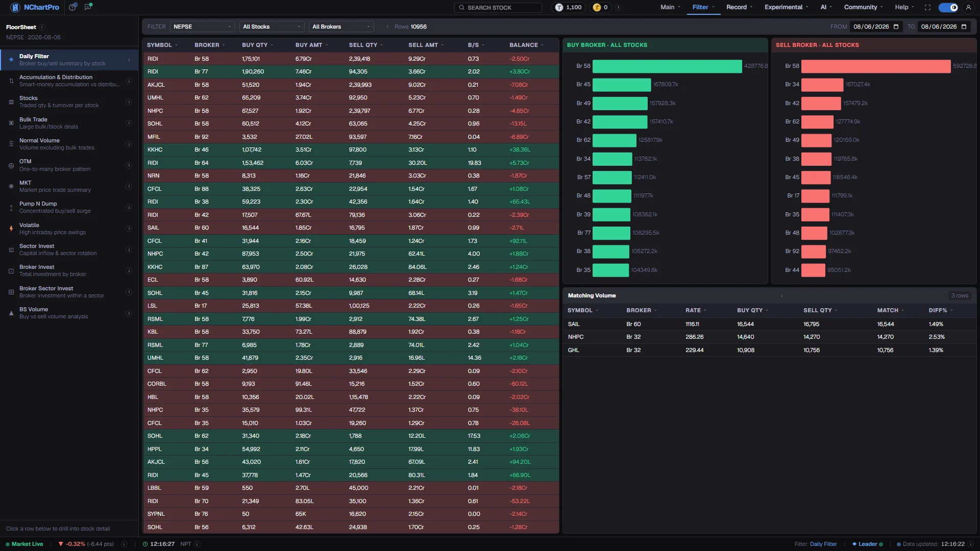Image resolution: width=980 pixels, height=551 pixels.
Task: Open the help icon next to NChartPro logo
Action: click(72, 7)
